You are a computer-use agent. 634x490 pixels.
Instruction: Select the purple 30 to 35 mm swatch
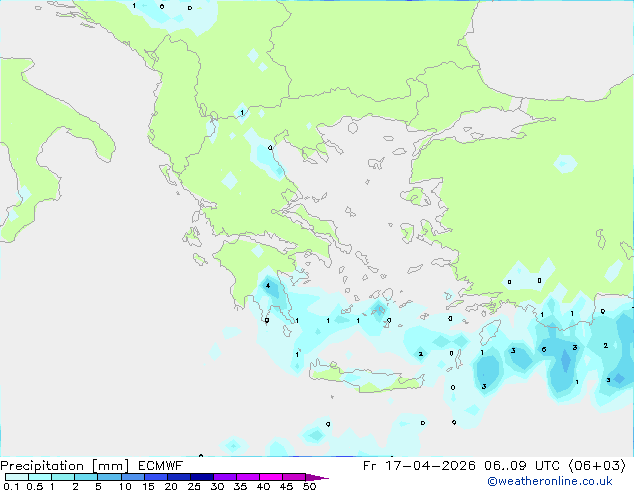tap(224, 477)
